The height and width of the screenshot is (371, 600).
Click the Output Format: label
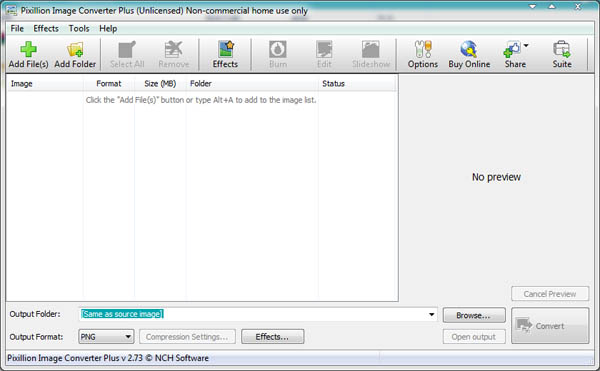coord(36,337)
